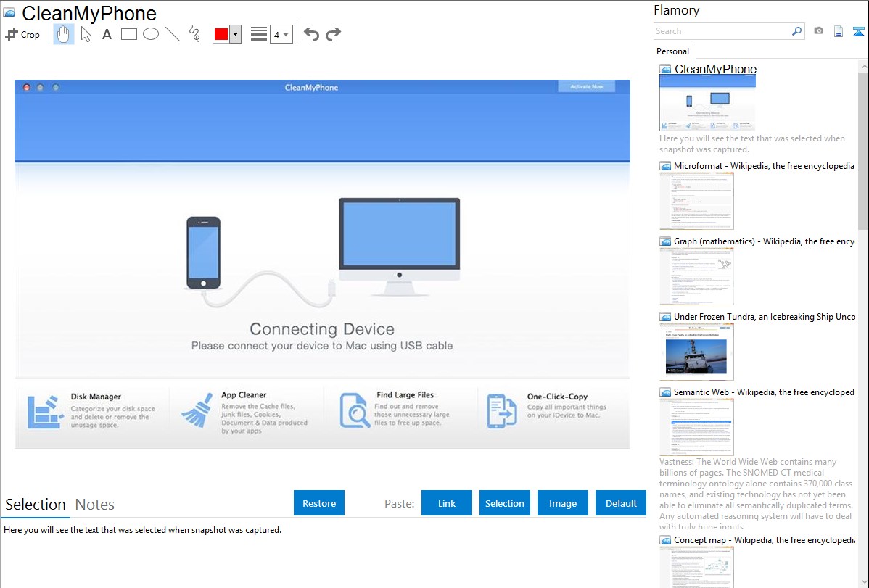This screenshot has height=588, width=869.
Task: Click the search magnifier icon
Action: point(797,31)
